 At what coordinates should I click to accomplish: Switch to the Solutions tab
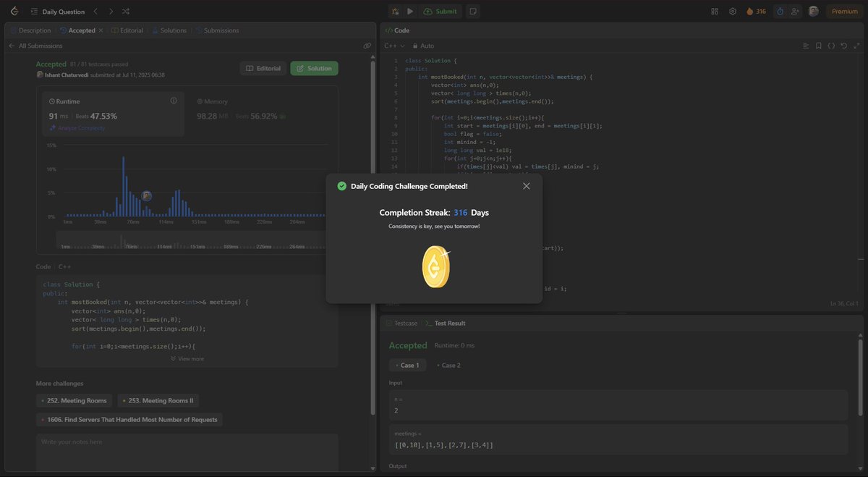169,30
